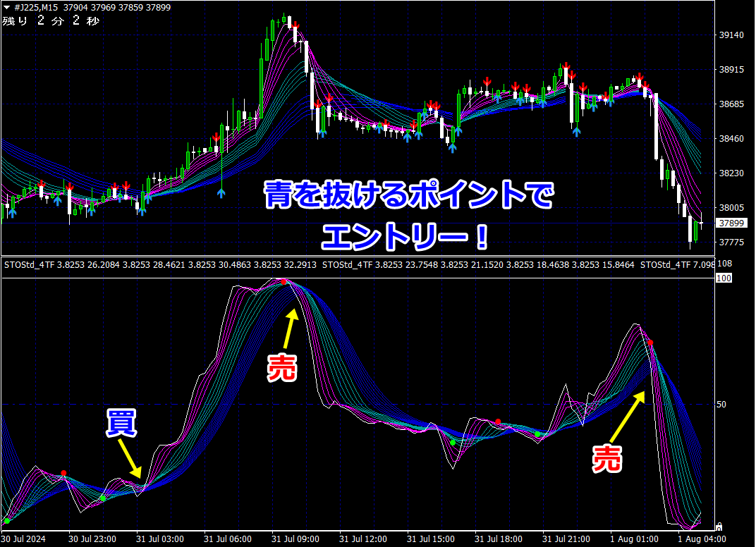Click price level 38685 on the price scale
This screenshot has width=756, height=547.
pos(731,104)
